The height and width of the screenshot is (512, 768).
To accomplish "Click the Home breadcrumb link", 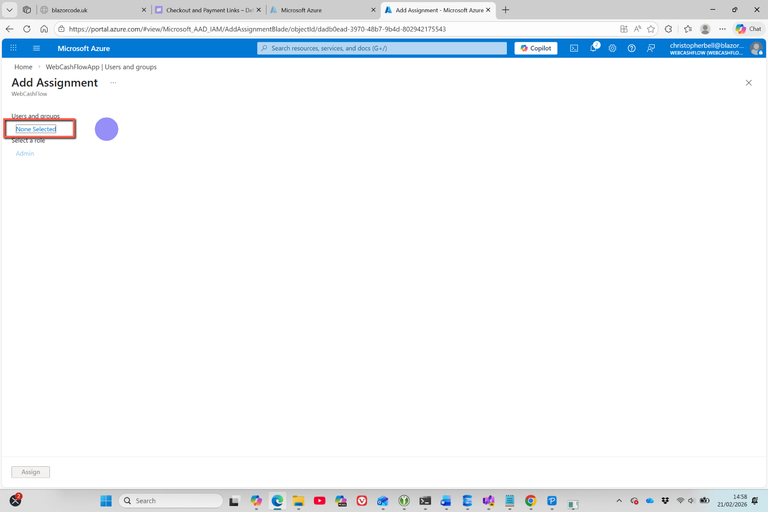I will (x=22, y=67).
